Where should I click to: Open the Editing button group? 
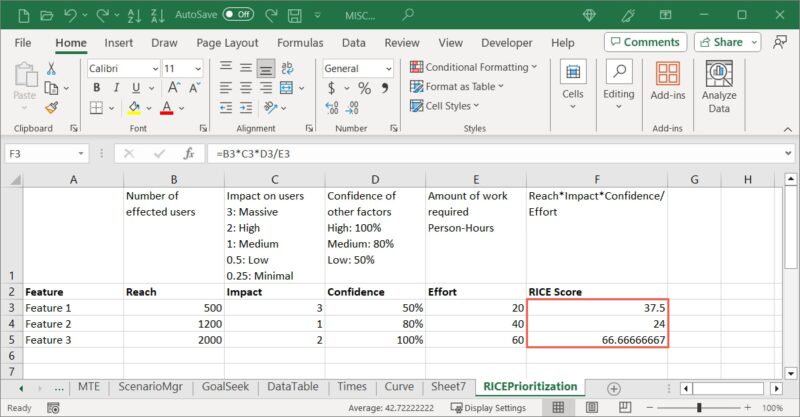[x=619, y=85]
